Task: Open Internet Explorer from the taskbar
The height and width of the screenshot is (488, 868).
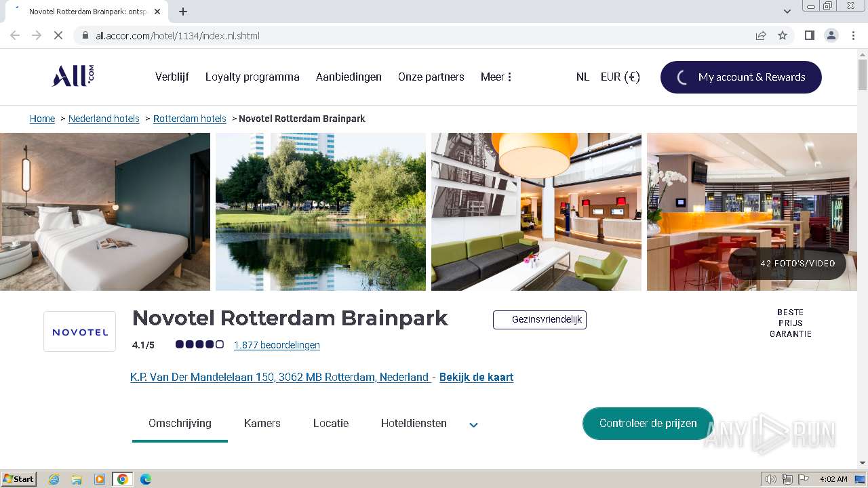Action: point(54,479)
